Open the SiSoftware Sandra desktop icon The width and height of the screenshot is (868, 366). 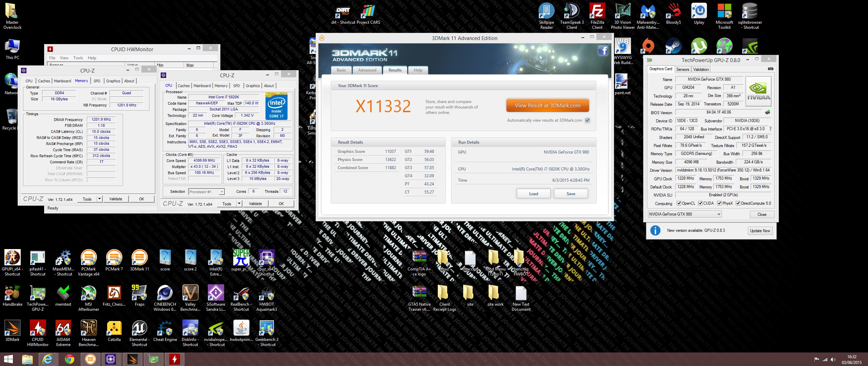(x=216, y=298)
